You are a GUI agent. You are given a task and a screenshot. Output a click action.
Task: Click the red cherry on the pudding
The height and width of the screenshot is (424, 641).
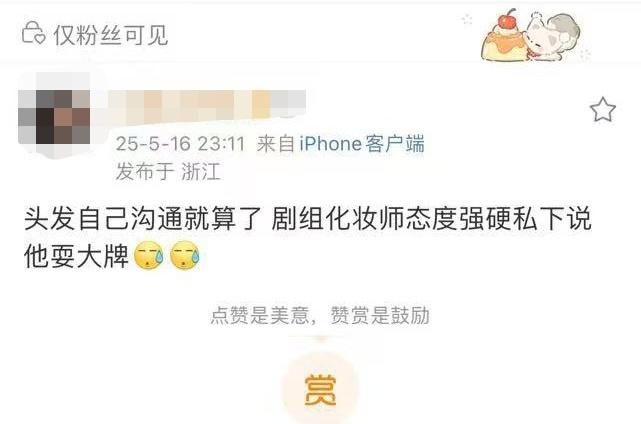click(x=509, y=20)
